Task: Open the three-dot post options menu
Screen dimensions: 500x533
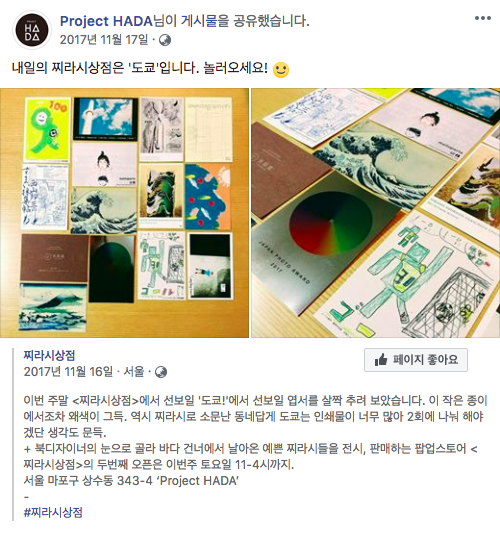Action: 483,18
